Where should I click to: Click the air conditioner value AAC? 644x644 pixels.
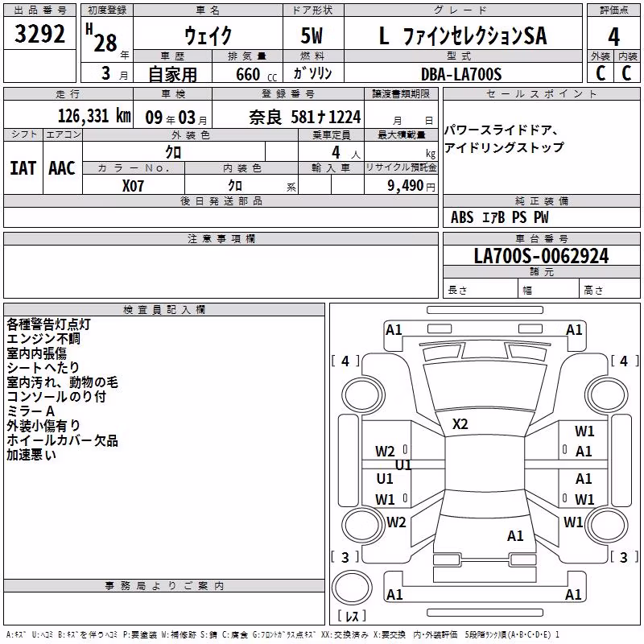click(x=62, y=168)
